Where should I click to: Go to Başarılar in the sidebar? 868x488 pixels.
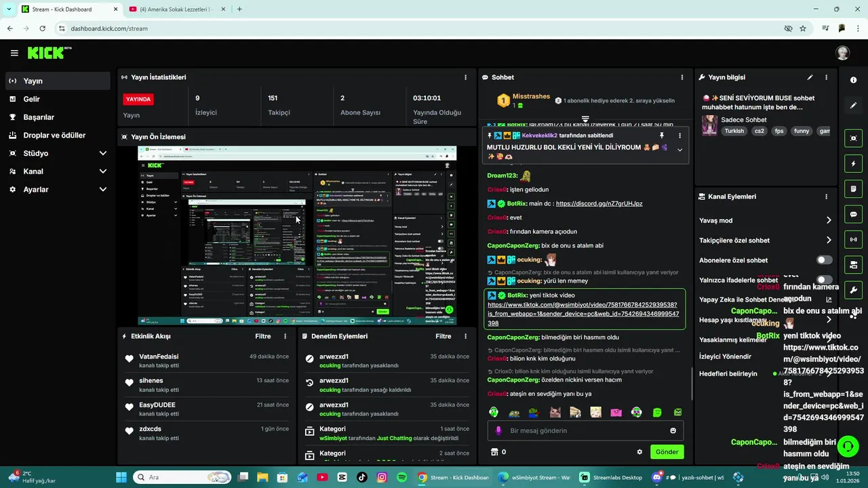click(57, 117)
